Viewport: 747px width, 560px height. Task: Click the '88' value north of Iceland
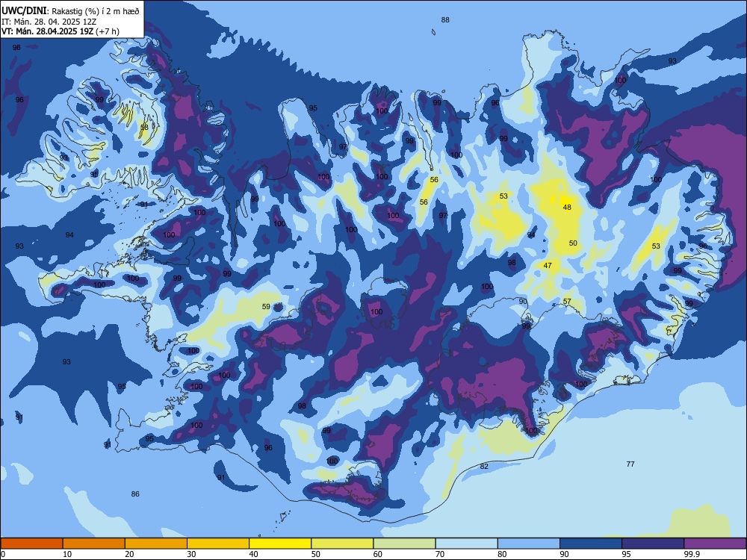[445, 20]
